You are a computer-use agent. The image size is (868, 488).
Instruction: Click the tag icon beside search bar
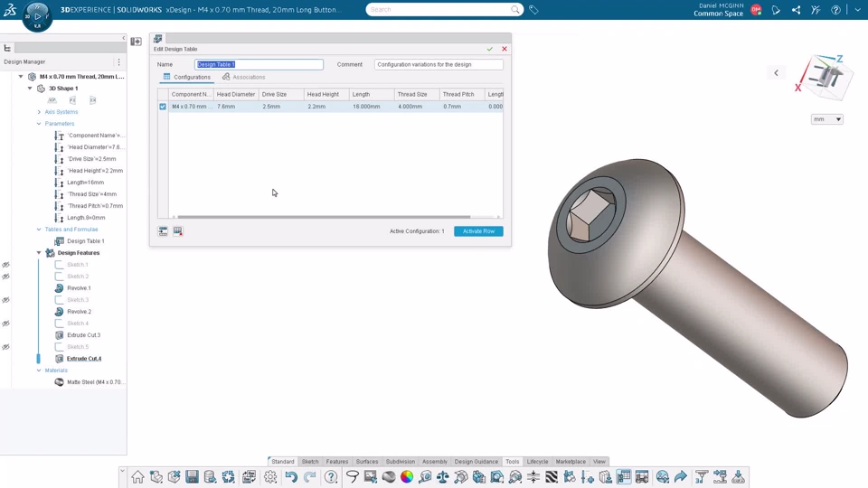pos(533,9)
